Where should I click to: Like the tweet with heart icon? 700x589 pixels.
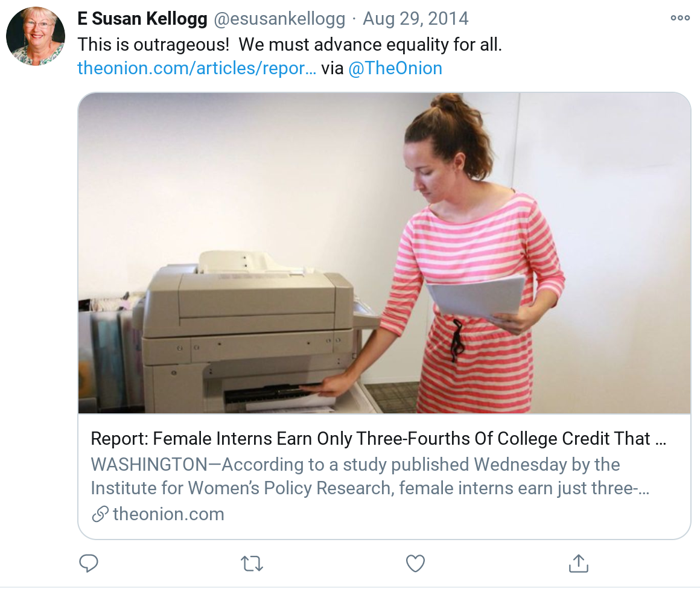[415, 564]
